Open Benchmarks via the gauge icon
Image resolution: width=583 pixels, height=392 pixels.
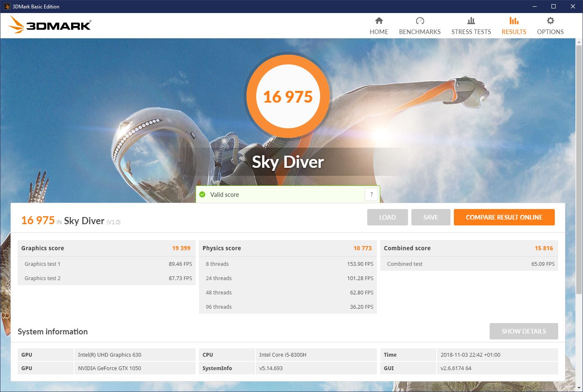420,21
